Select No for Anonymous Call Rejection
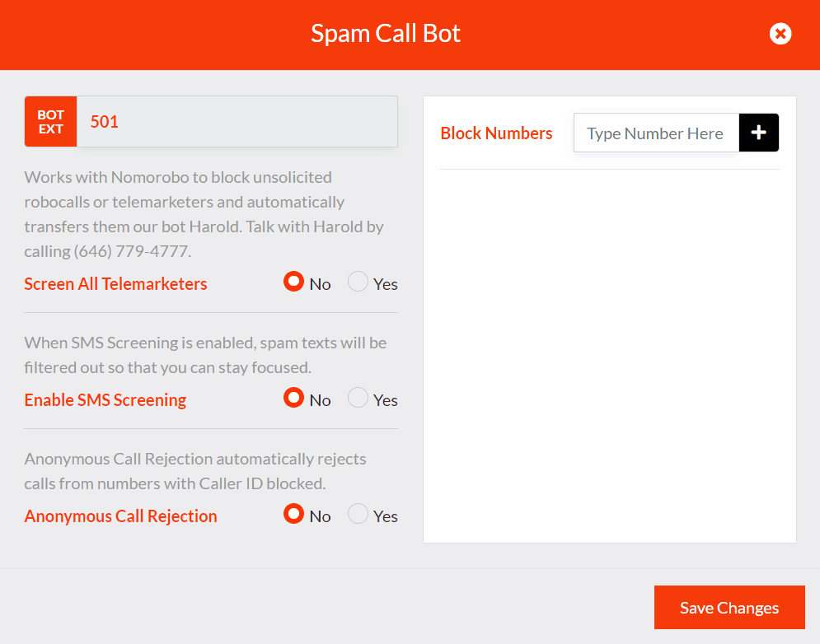This screenshot has width=820, height=644. click(x=293, y=513)
